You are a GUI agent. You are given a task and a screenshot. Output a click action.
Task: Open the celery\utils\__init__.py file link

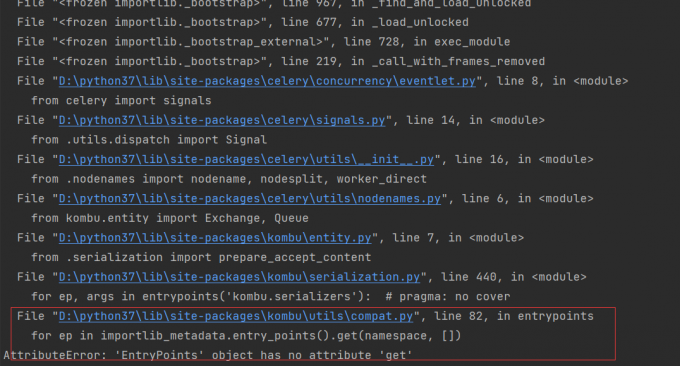246,160
